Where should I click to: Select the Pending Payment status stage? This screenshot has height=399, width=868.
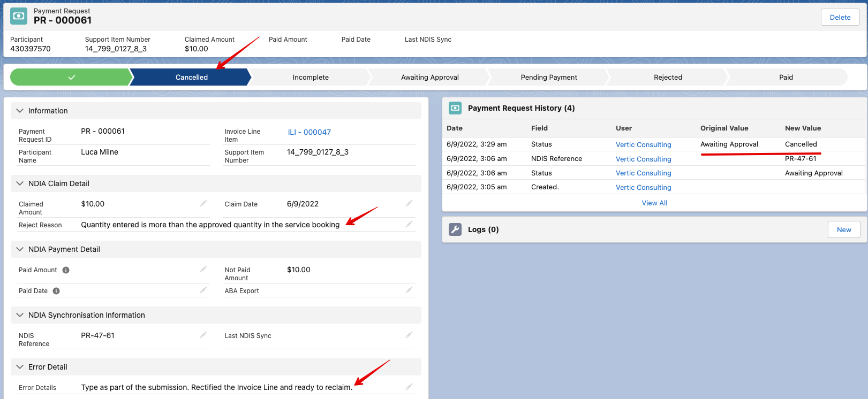548,77
